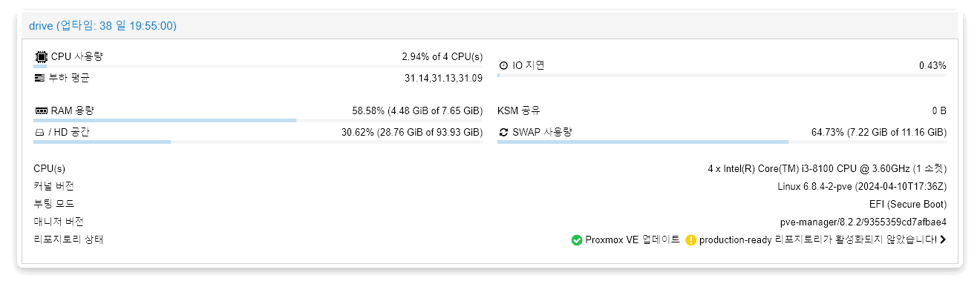
Task: Open the production-ready repository warning text
Action: point(817,239)
